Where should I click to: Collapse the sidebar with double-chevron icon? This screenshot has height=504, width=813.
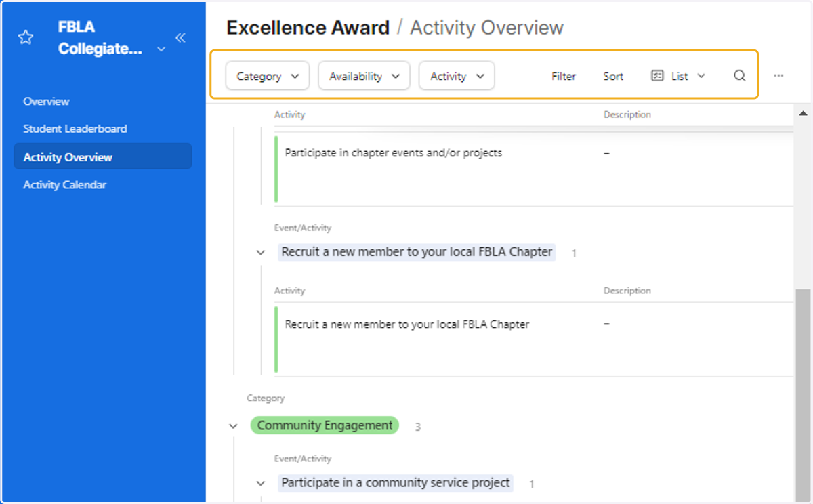click(180, 38)
